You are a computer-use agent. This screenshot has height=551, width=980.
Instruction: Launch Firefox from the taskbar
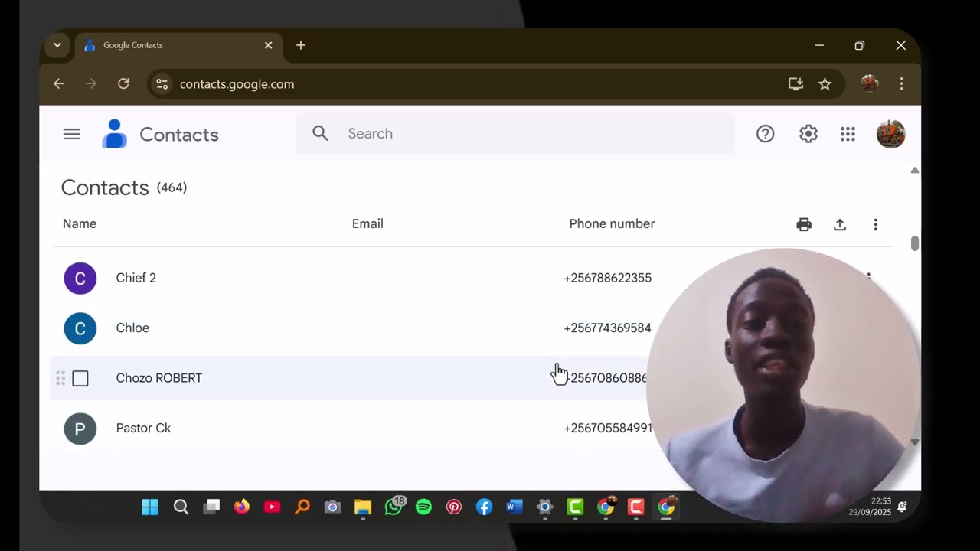[241, 507]
